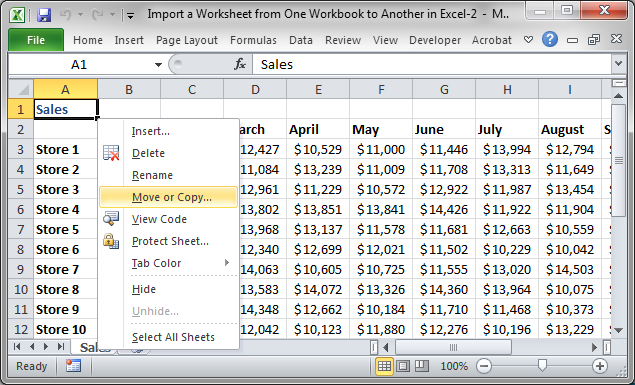Screen dimensions: 635x385
Task: Choose Hide from the context menu
Action: (168, 289)
